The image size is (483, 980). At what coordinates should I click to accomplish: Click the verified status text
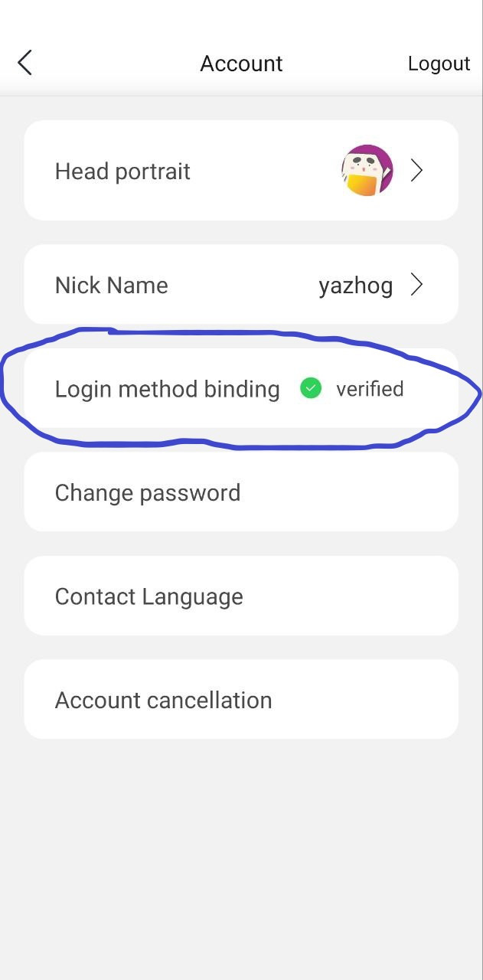point(370,389)
